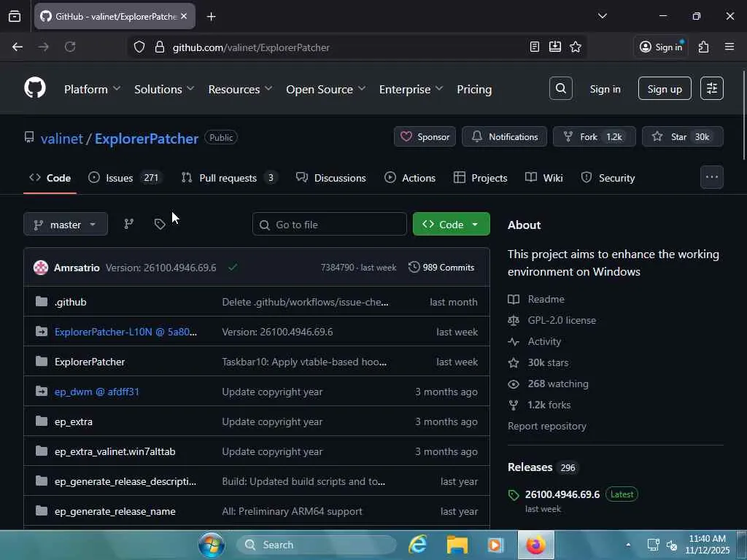Open a new browser tab with plus

[211, 17]
